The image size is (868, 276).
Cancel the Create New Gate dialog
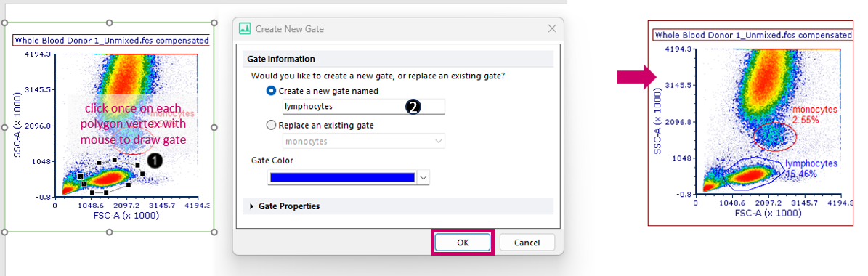(x=527, y=243)
